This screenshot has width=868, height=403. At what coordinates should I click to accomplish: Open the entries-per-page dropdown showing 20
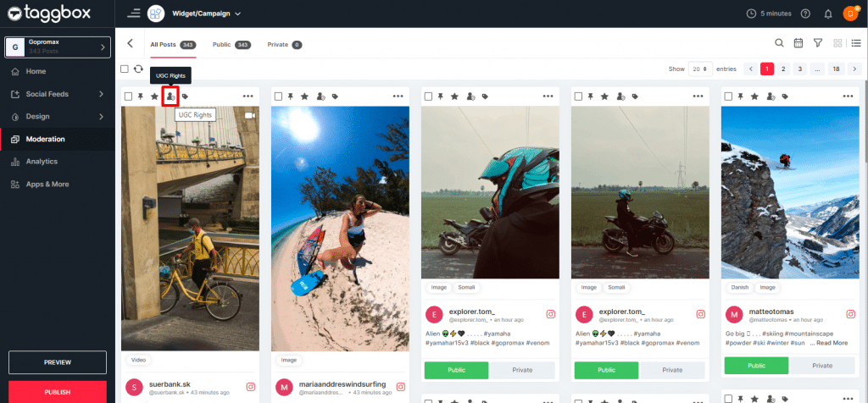point(699,69)
